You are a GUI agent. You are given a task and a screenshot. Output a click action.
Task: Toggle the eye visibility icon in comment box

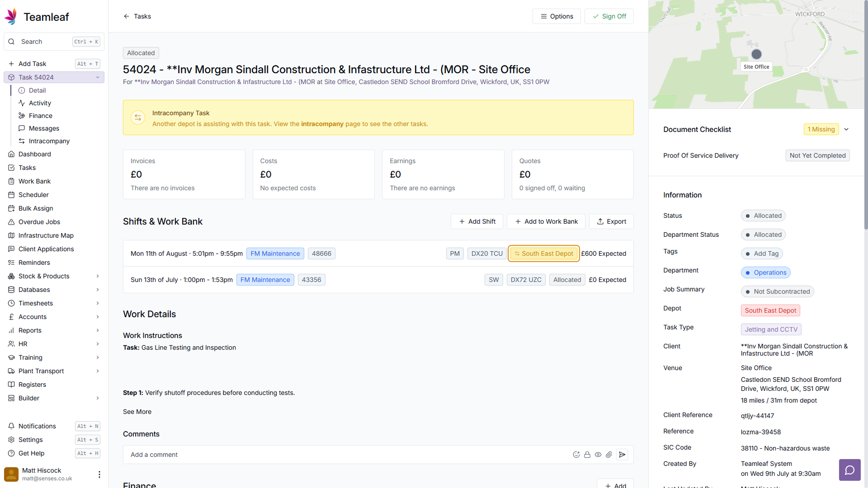pos(598,455)
